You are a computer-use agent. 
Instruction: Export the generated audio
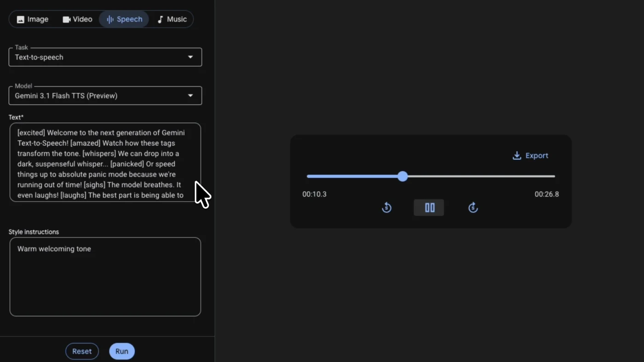click(x=530, y=156)
